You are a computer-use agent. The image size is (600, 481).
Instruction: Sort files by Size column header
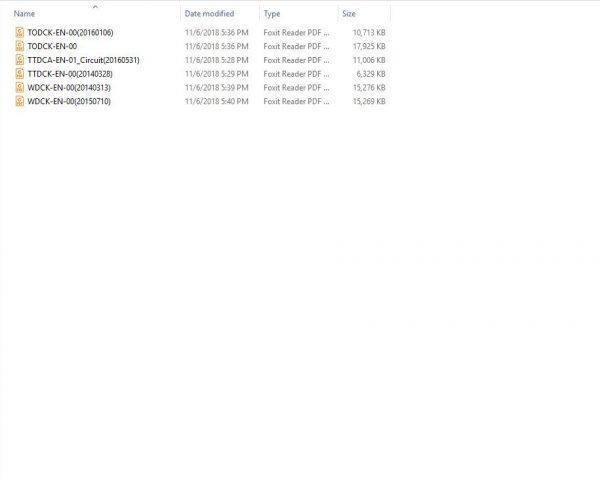coord(349,14)
